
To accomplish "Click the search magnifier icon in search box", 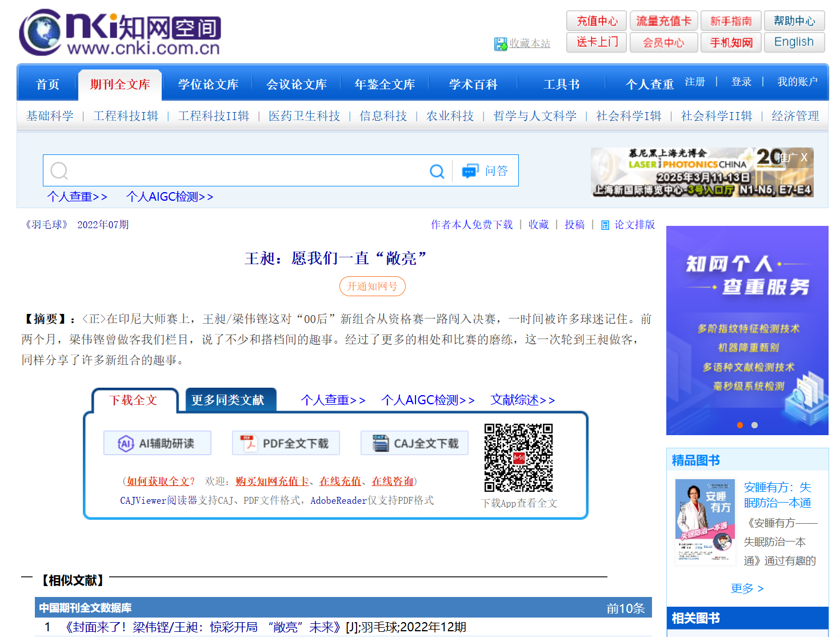I will (x=437, y=171).
